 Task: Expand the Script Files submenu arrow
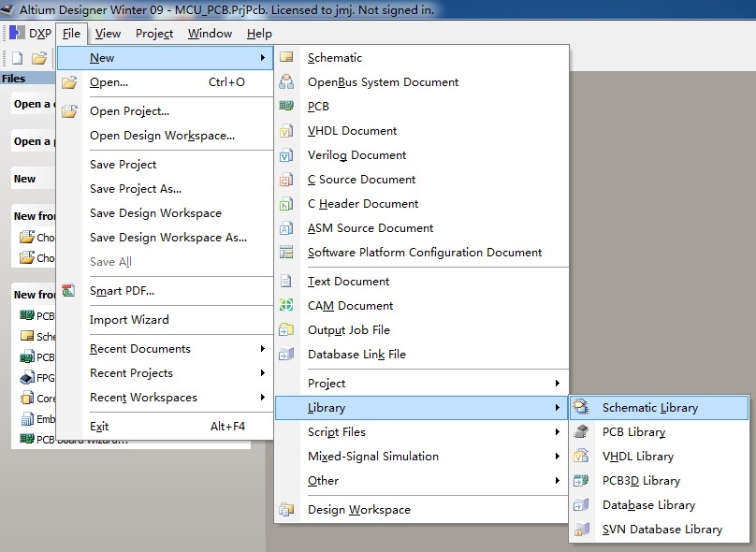click(x=558, y=431)
